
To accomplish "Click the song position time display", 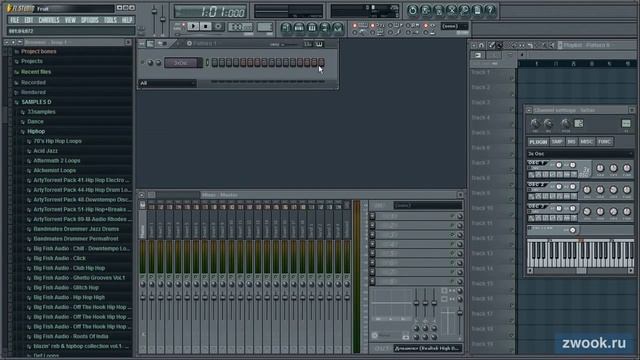I will pos(210,12).
